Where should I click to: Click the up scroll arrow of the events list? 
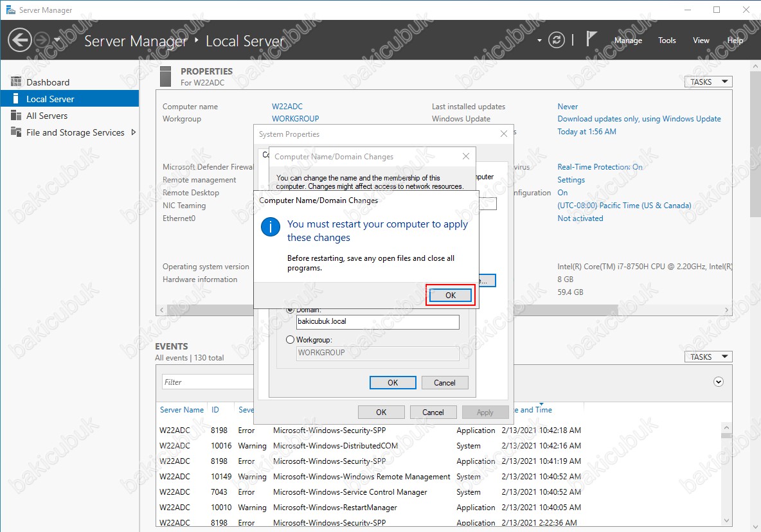tap(726, 427)
